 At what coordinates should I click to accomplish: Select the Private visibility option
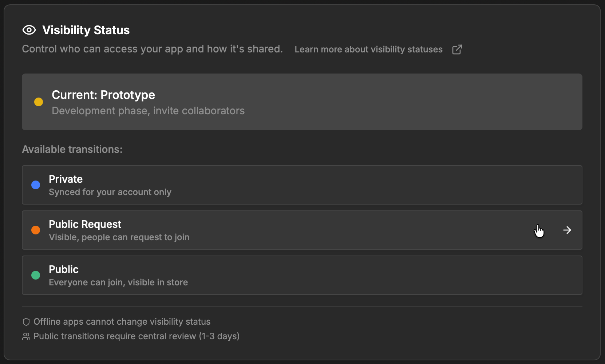pyautogui.click(x=302, y=185)
